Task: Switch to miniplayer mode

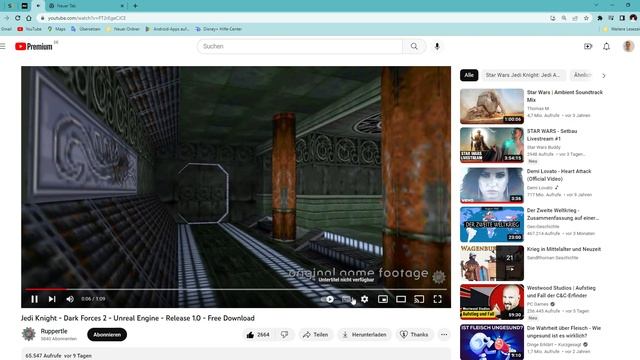Action: coord(383,299)
